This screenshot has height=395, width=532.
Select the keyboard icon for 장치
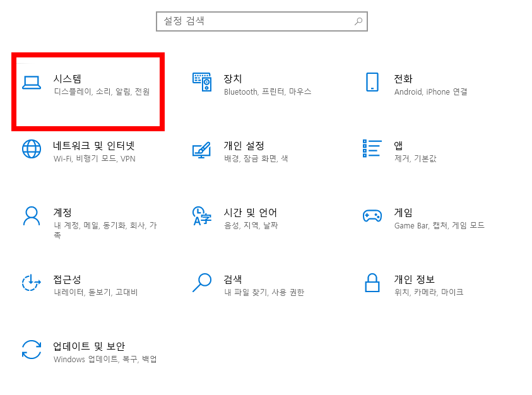tap(202, 81)
